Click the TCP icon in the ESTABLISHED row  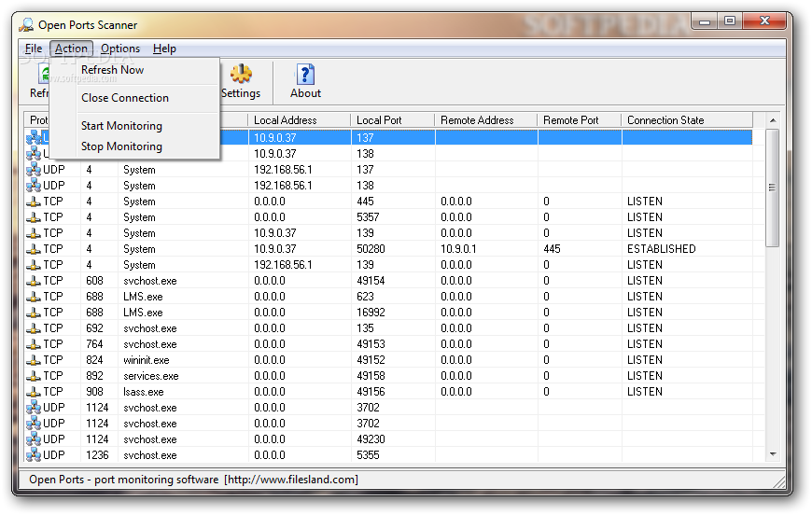[x=34, y=249]
